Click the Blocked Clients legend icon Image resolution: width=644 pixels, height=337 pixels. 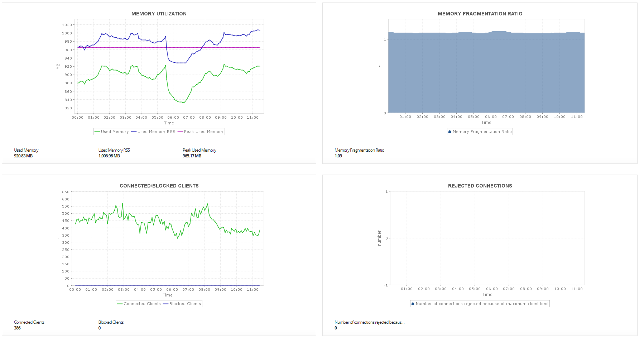coord(166,304)
